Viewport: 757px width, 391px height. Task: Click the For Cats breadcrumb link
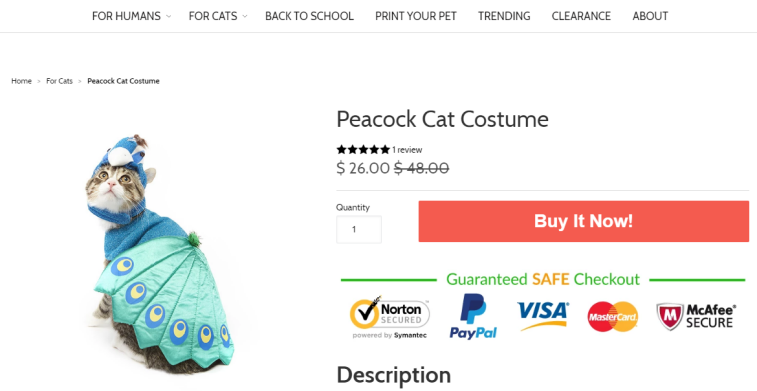[59, 81]
